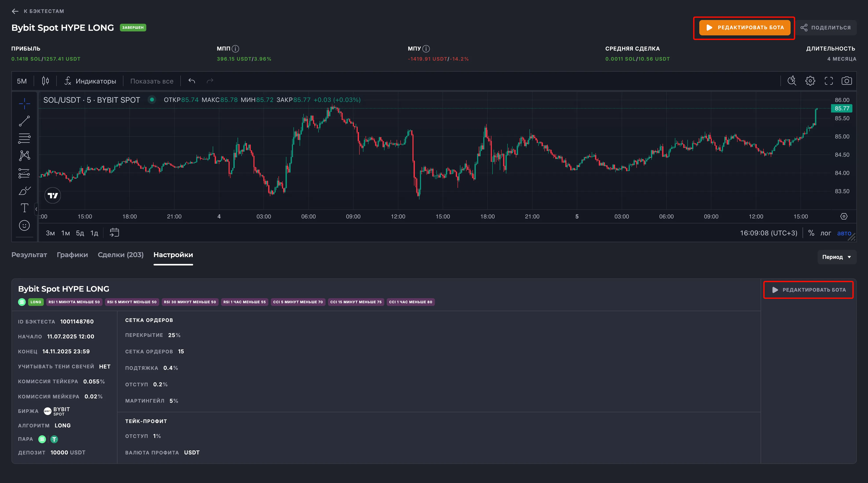This screenshot has width=868, height=483.
Task: Switch to 'Графики' tab
Action: tap(72, 255)
